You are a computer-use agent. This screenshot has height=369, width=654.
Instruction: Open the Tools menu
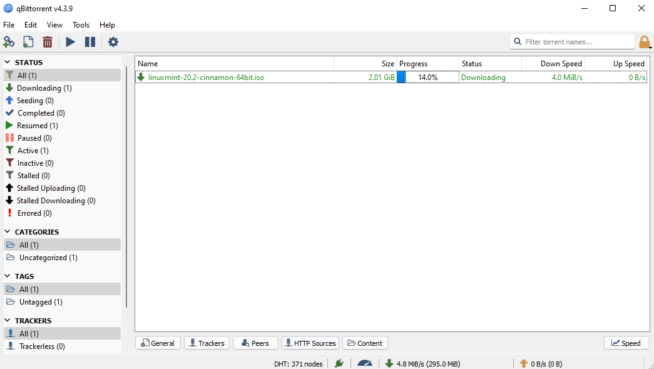81,25
